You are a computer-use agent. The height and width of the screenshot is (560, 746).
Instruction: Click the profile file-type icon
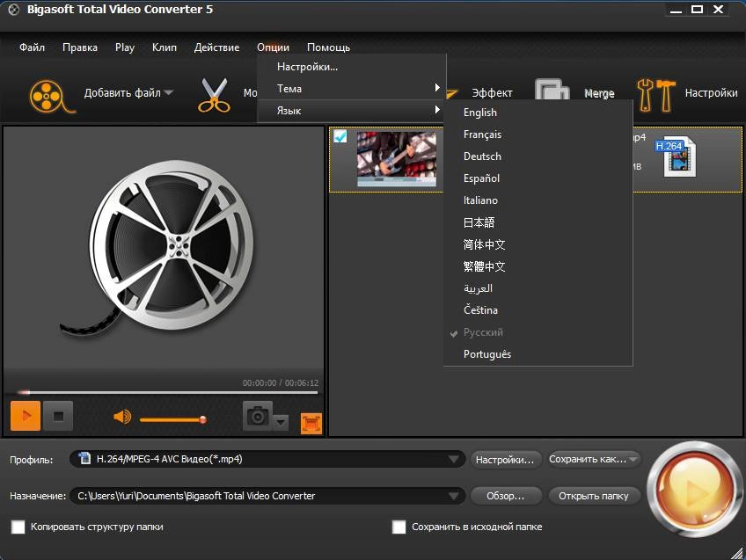tap(84, 458)
